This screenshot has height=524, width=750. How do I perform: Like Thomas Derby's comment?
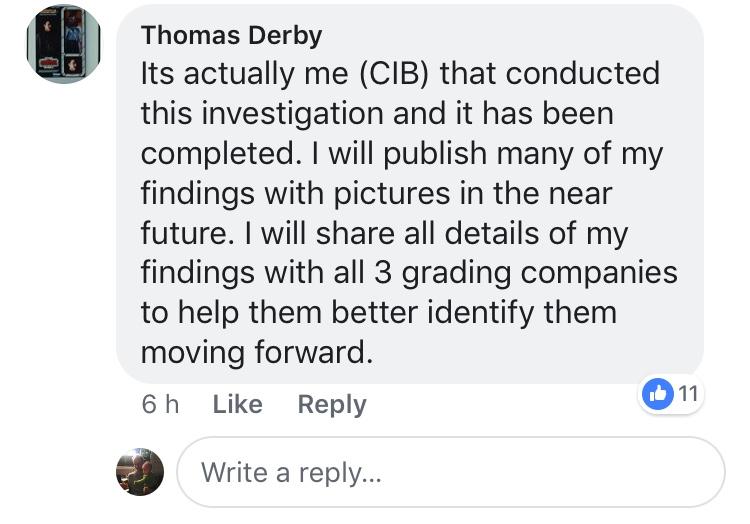point(238,404)
